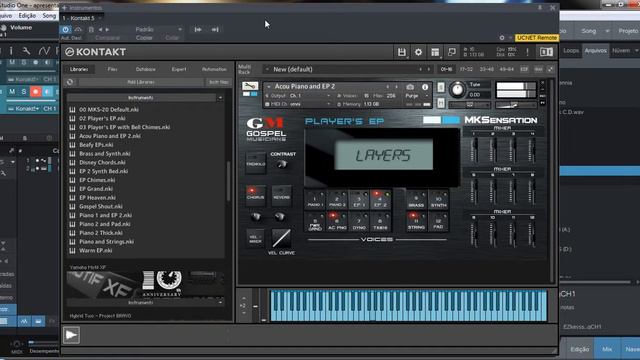
Task: Toggle the monitor speaker button on second Kontakt track
Action: click(x=47, y=91)
